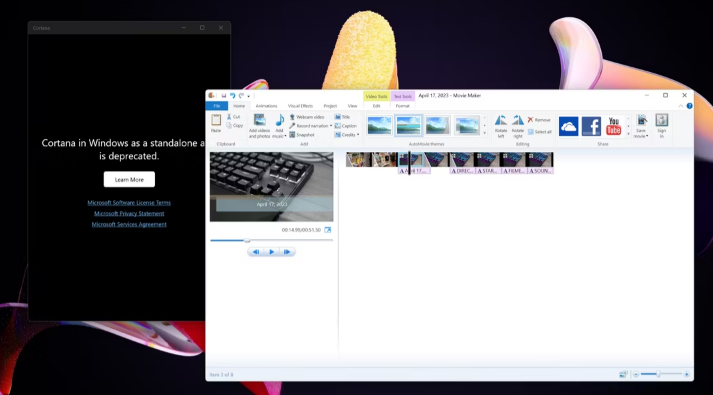
Task: Open Microsoft Privacy Statement link
Action: [x=129, y=214]
